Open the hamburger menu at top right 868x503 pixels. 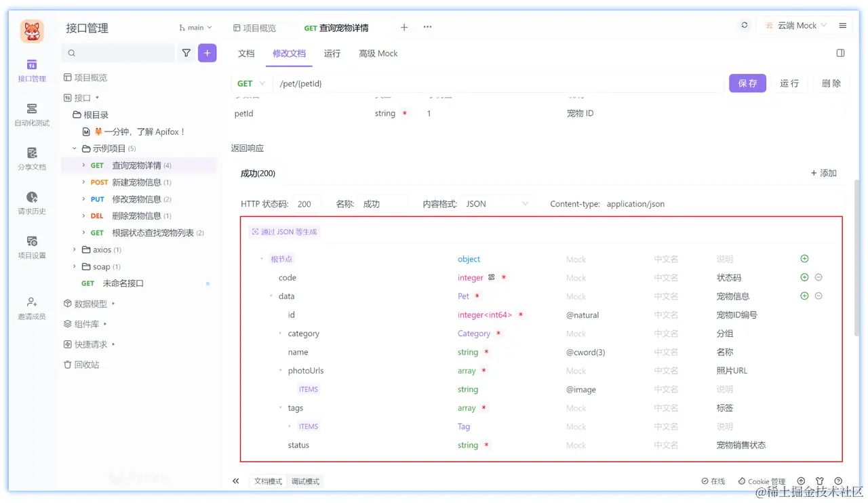(x=842, y=26)
